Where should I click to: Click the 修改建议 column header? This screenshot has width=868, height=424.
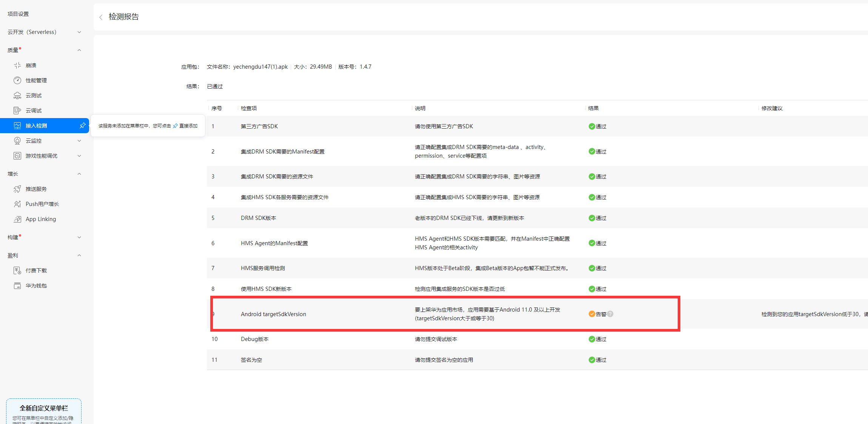click(x=772, y=108)
